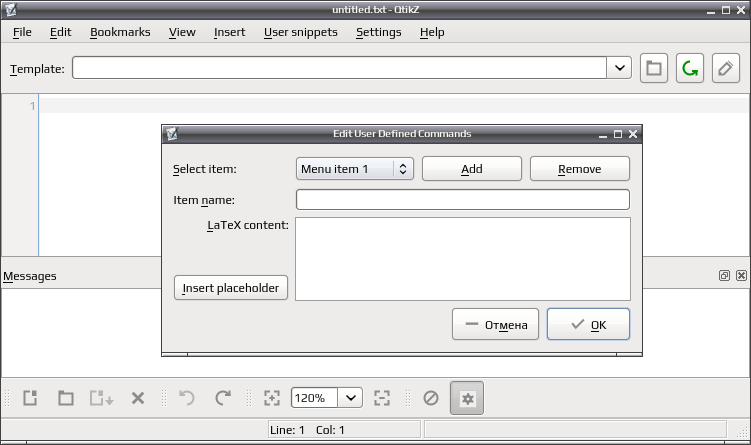
Task: Close the Edit User Defined Commands dialog
Action: point(633,134)
